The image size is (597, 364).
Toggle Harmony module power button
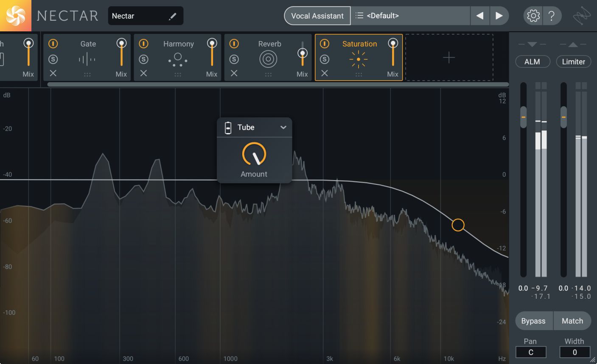click(x=143, y=44)
